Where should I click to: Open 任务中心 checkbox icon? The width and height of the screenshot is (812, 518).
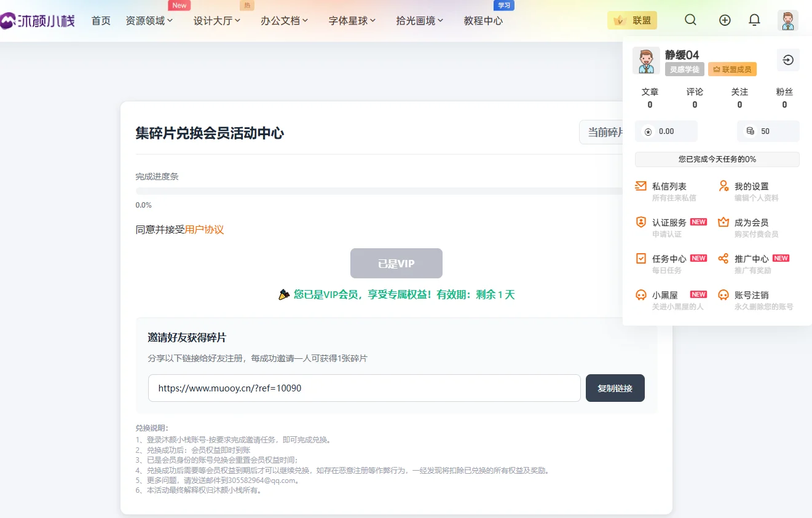[x=641, y=259]
